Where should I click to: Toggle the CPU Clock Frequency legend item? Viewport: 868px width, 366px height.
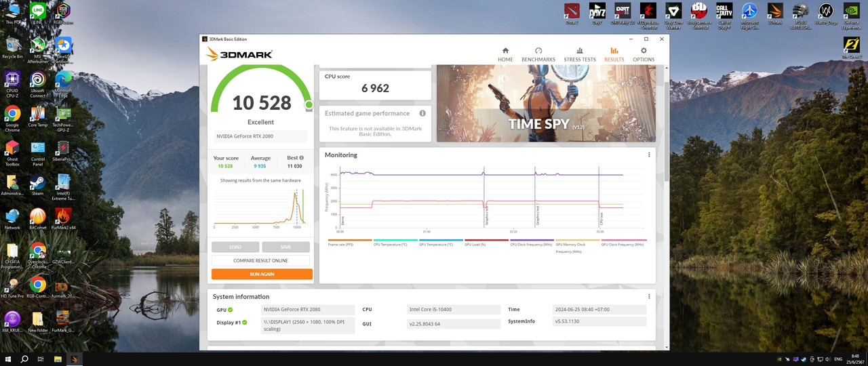(532, 243)
